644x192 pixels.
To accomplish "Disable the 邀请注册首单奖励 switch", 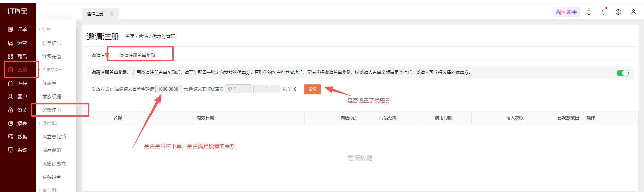I will (x=622, y=73).
